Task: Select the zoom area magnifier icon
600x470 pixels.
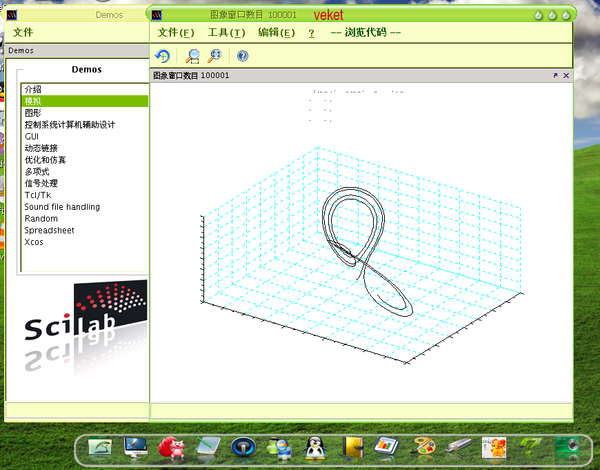Action: point(193,56)
